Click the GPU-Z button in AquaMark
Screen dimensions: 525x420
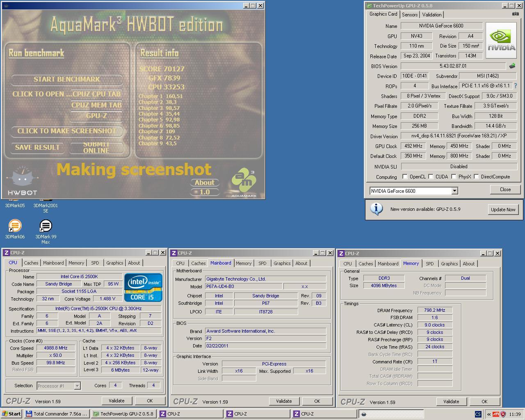click(97, 116)
